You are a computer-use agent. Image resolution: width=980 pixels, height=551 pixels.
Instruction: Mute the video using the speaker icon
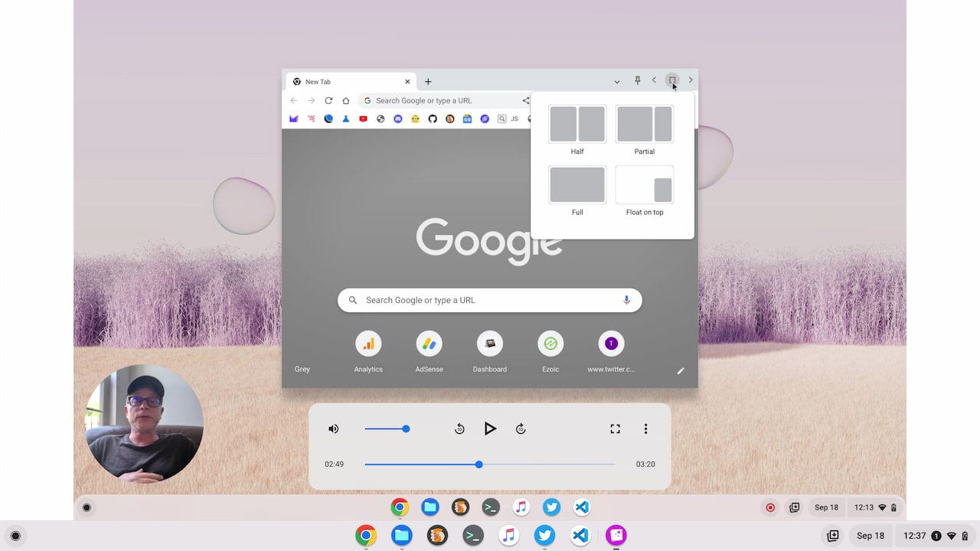[334, 429]
